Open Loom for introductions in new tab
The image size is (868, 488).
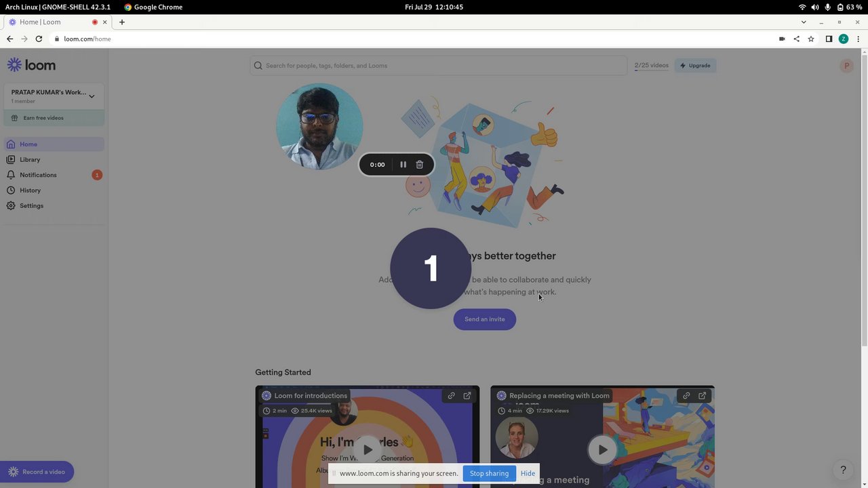click(467, 396)
